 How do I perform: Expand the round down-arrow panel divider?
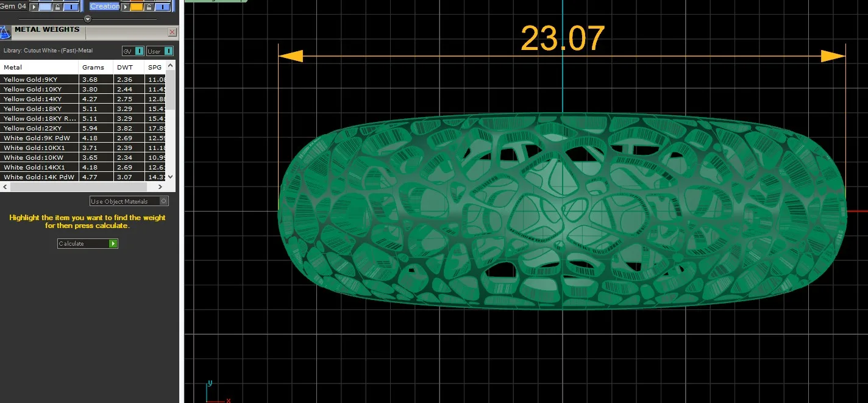(87, 18)
